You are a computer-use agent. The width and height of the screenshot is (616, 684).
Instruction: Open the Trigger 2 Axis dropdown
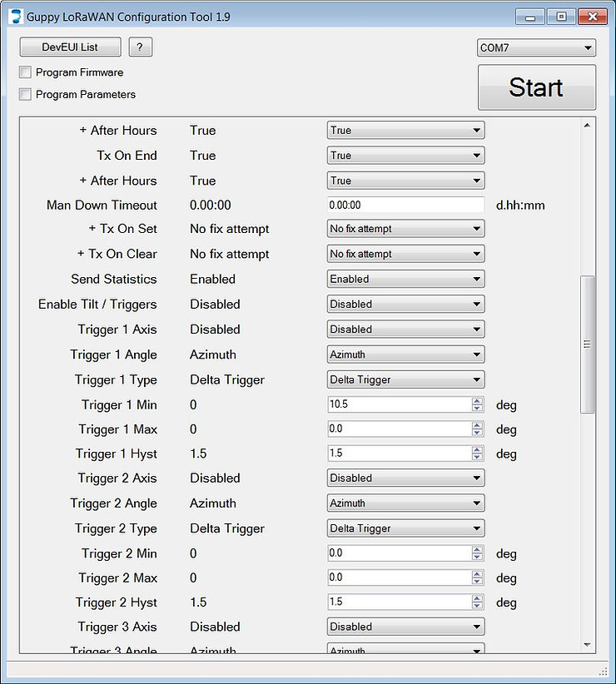click(x=405, y=478)
